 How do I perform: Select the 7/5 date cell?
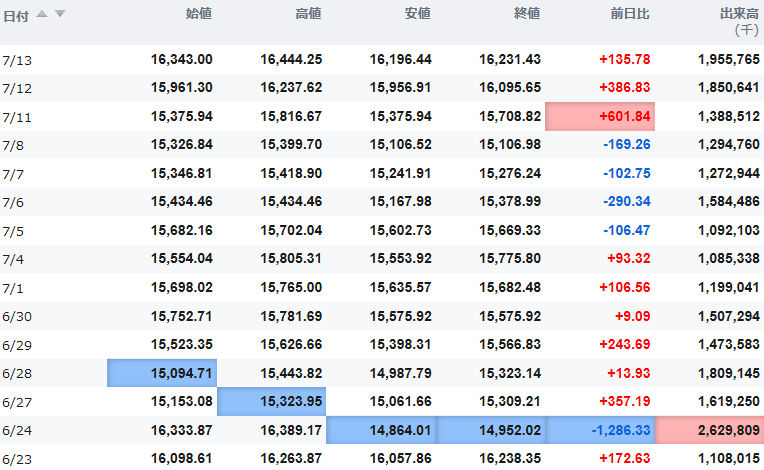[13, 231]
